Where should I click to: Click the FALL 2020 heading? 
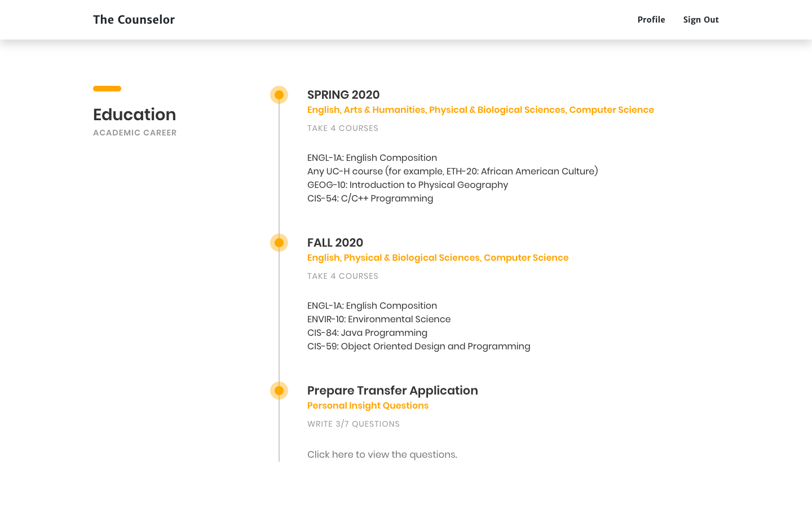(335, 243)
